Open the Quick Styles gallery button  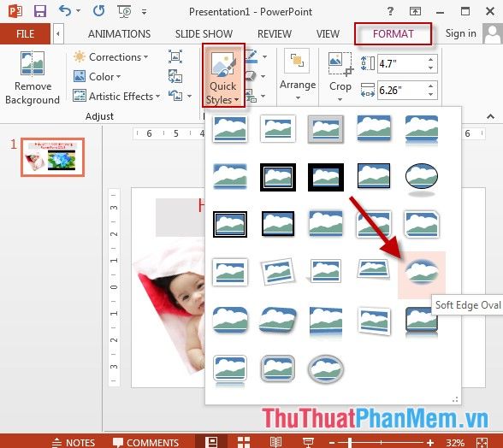tap(223, 76)
